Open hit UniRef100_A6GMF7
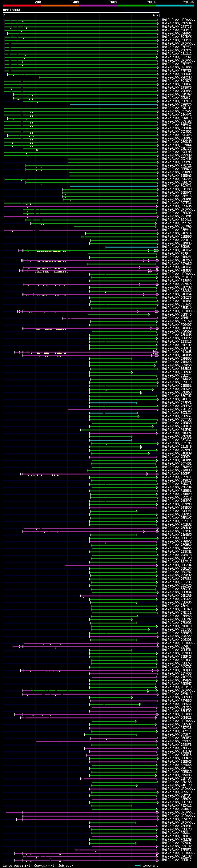 [x=177, y=737]
